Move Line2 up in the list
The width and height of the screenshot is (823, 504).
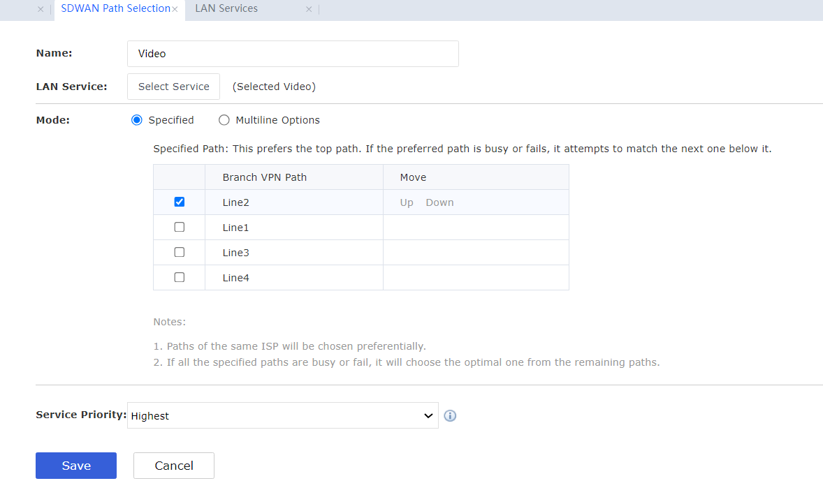[x=407, y=202]
